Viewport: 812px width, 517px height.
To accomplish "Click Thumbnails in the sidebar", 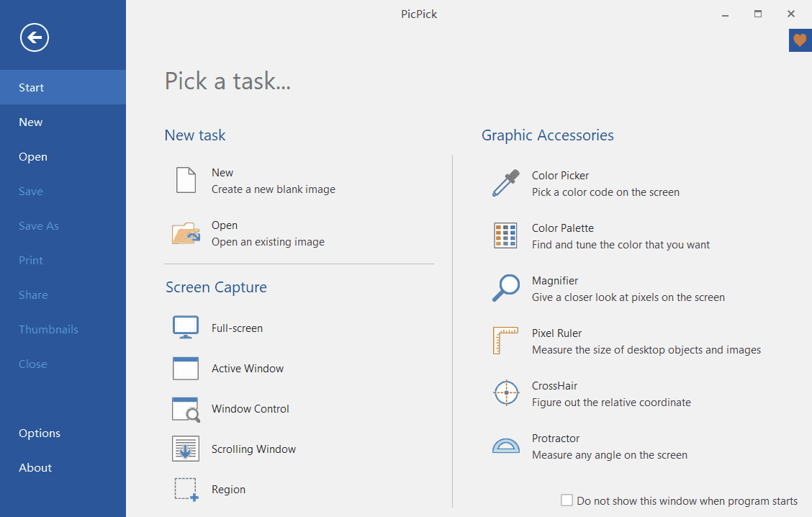I will [x=63, y=330].
